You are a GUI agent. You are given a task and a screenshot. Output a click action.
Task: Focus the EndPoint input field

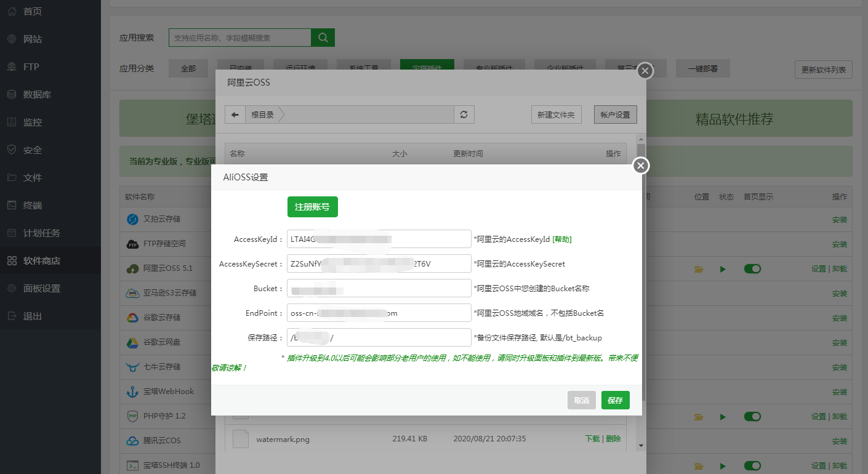coord(379,313)
